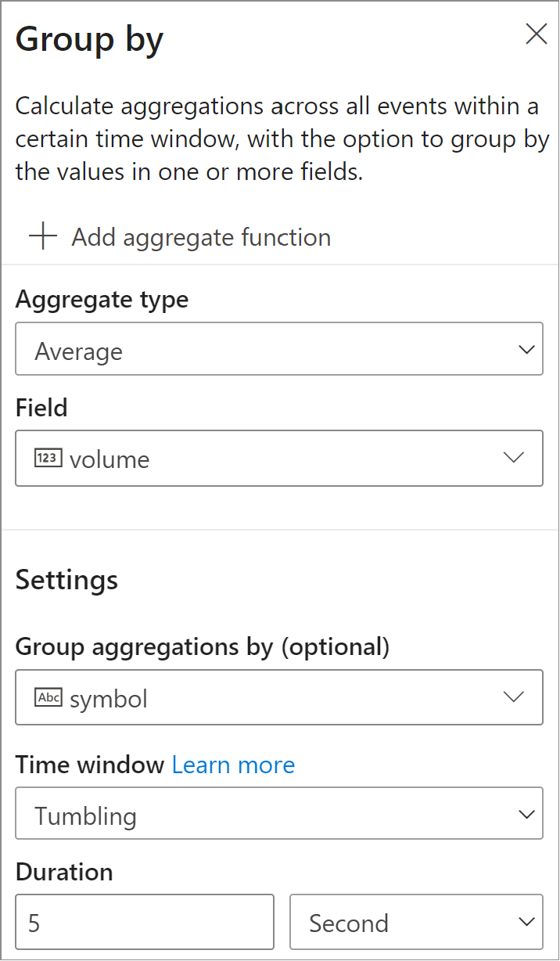The image size is (560, 961).
Task: Close the Group by panel
Action: point(536,34)
